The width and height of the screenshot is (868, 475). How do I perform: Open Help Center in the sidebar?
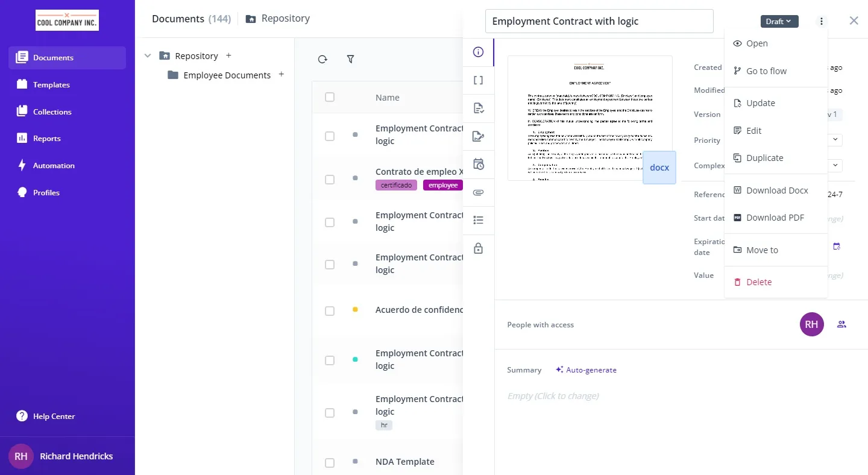pos(54,416)
